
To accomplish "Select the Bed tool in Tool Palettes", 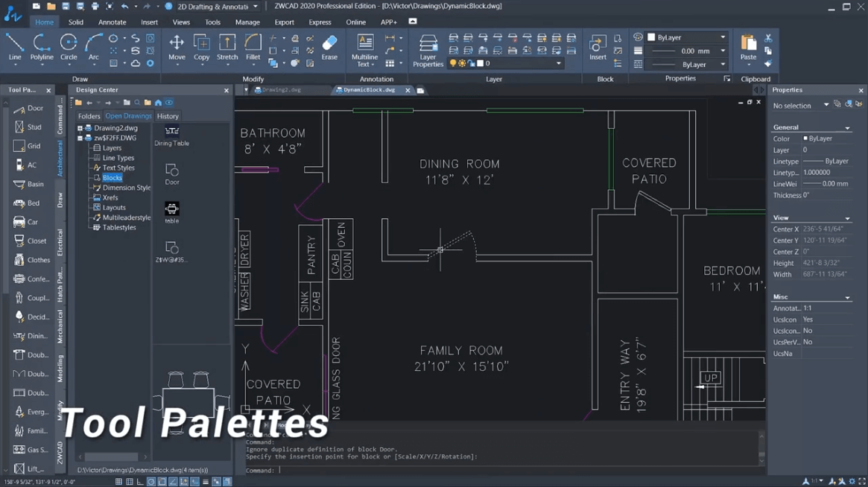I will (28, 203).
